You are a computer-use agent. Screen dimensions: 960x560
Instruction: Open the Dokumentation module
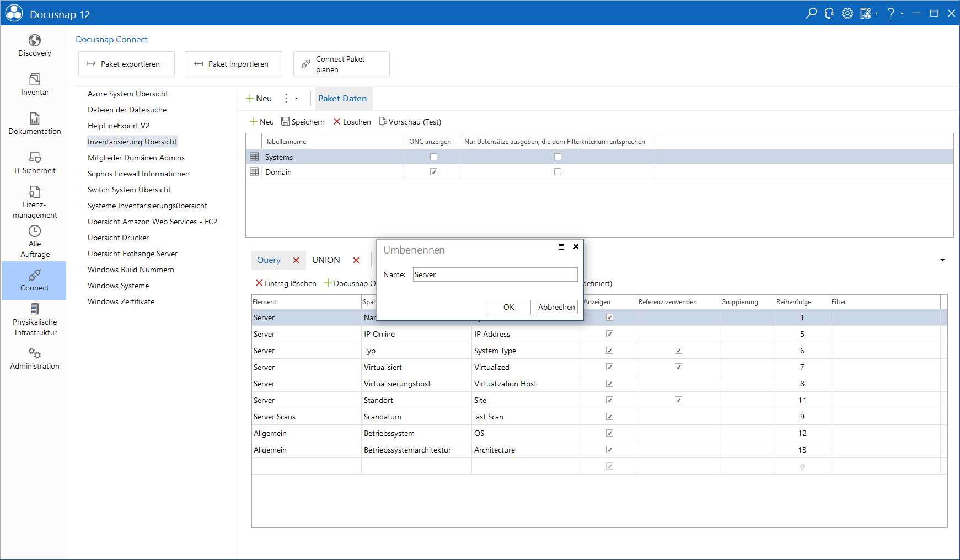tap(34, 123)
